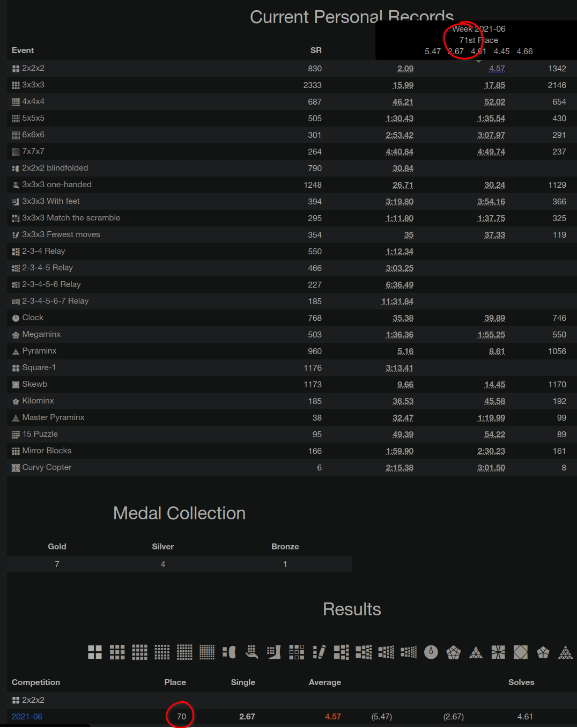
Task: Click the Silver heading in Medal Collection
Action: 163,547
